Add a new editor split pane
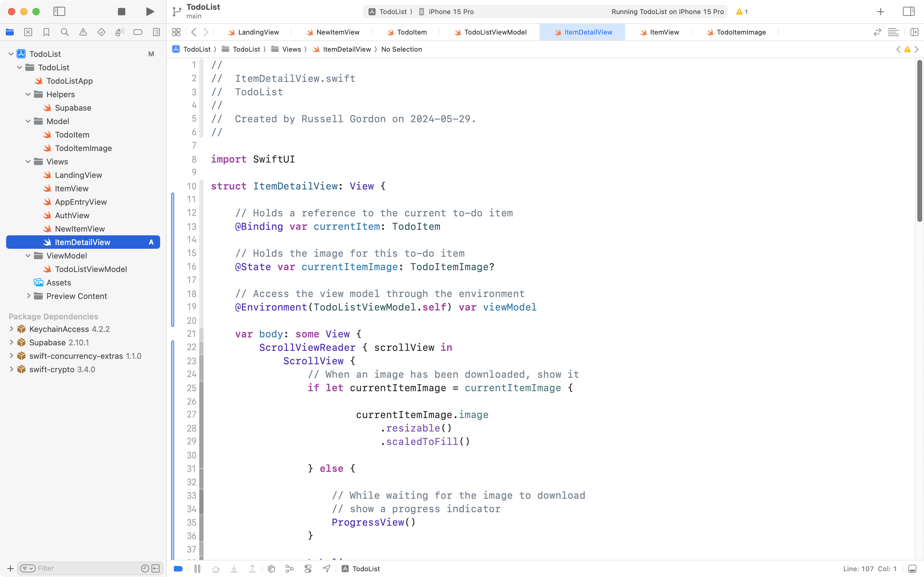This screenshot has width=924, height=577. pyautogui.click(x=915, y=32)
